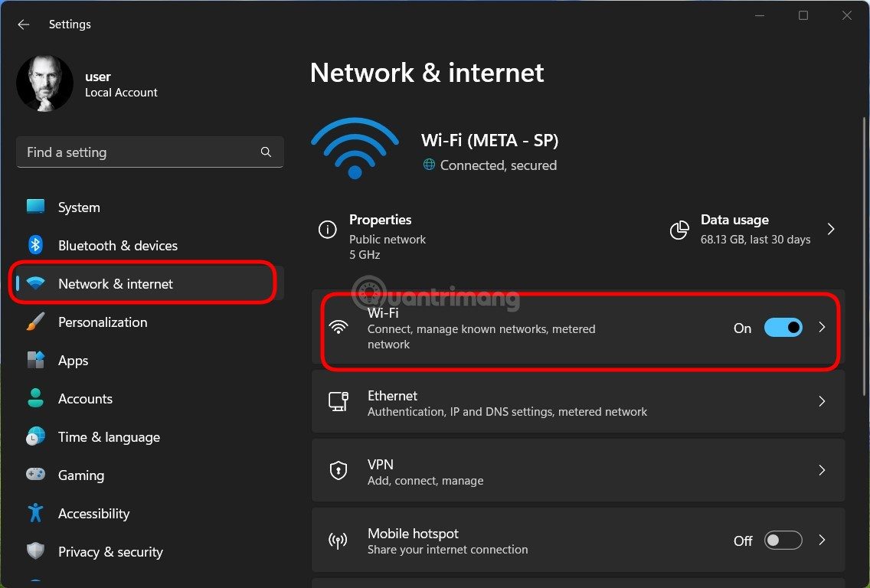Viewport: 870px width, 588px height.
Task: Select System in the sidebar
Action: (x=79, y=207)
